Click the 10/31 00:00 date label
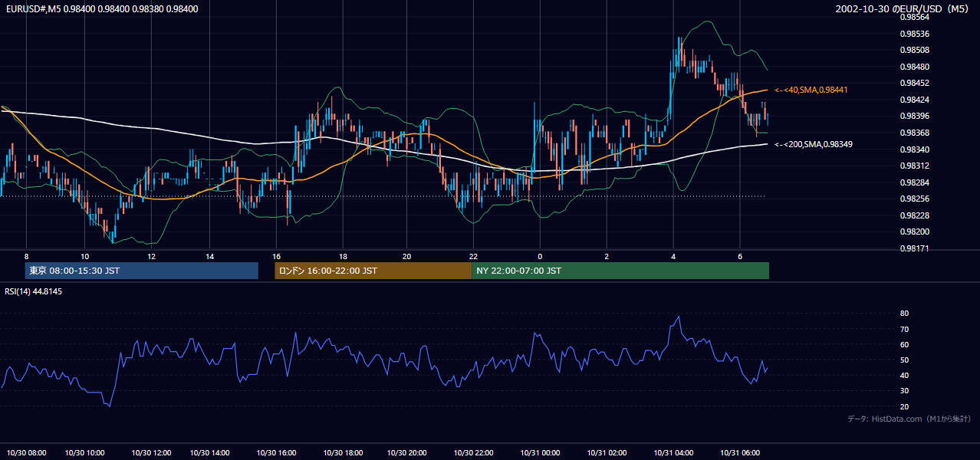This screenshot has height=460, width=980. [x=540, y=453]
